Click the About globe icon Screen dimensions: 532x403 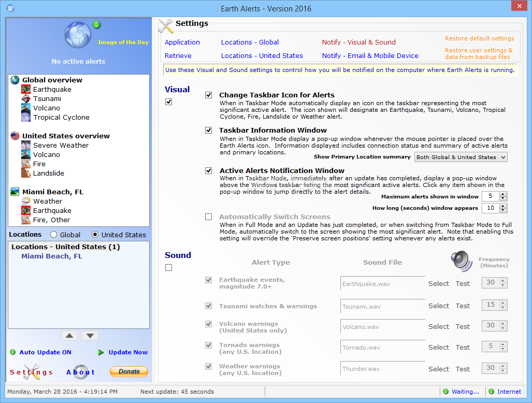pyautogui.click(x=81, y=372)
